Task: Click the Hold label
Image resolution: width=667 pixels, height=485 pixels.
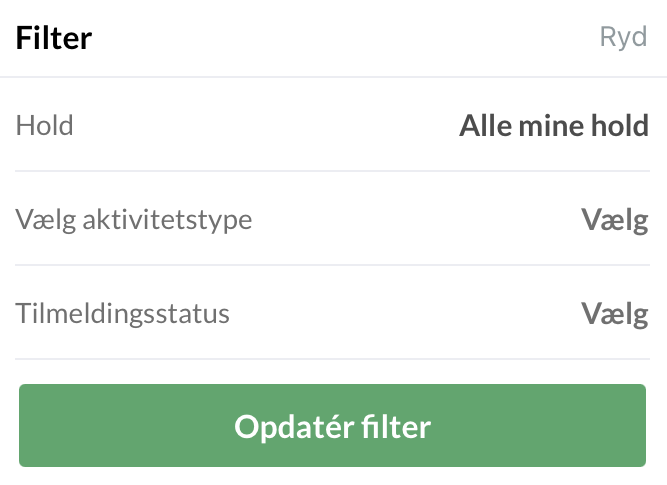Action: coord(45,126)
